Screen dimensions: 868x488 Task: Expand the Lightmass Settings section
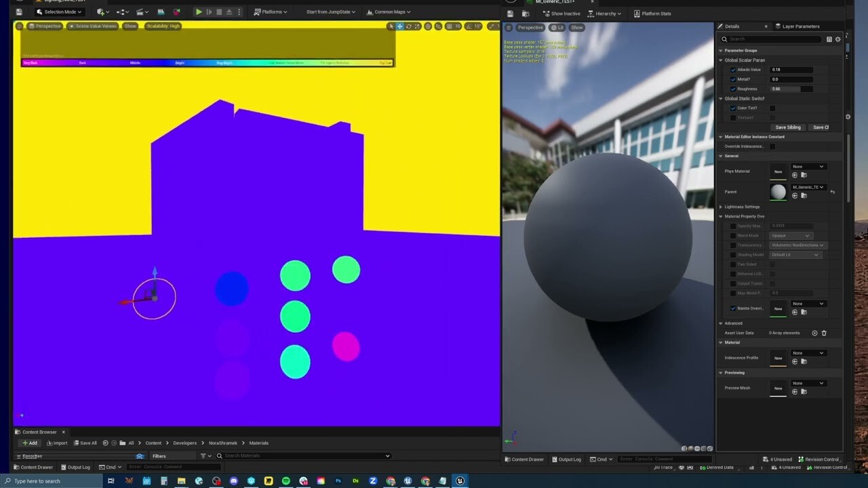pos(720,207)
